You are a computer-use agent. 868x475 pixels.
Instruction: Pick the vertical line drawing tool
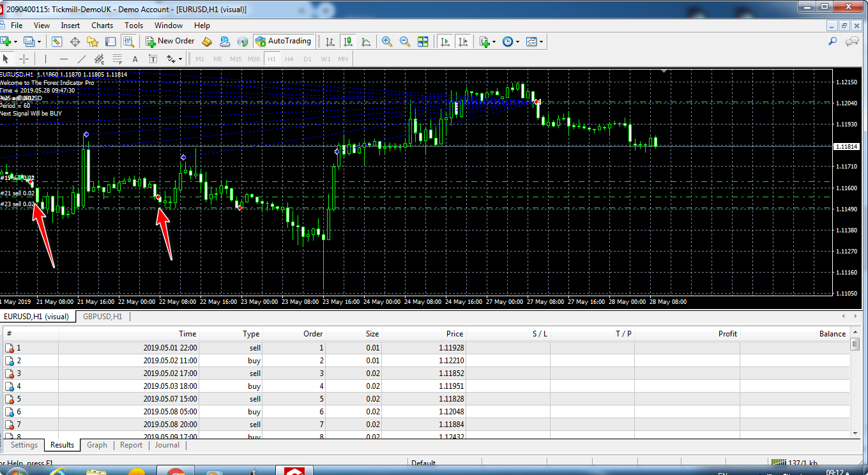(45, 59)
